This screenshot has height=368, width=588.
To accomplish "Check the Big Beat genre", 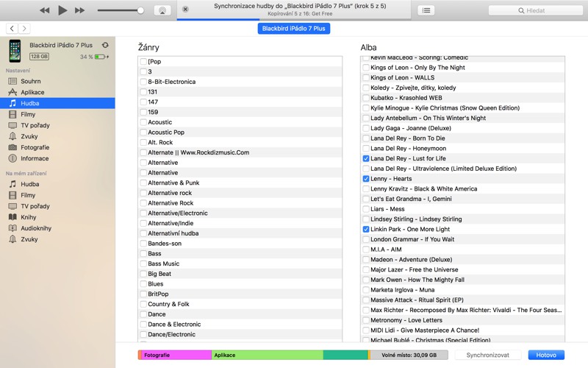I will (143, 274).
